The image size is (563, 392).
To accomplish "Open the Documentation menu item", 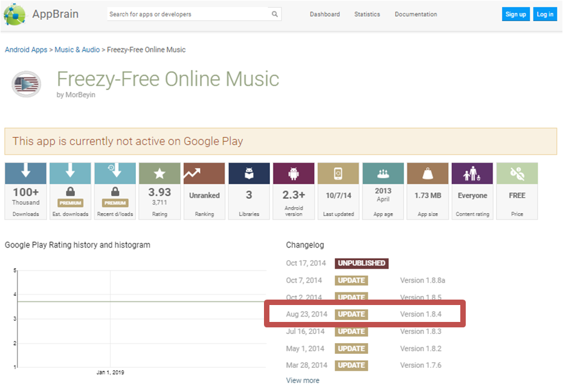I will pyautogui.click(x=416, y=14).
